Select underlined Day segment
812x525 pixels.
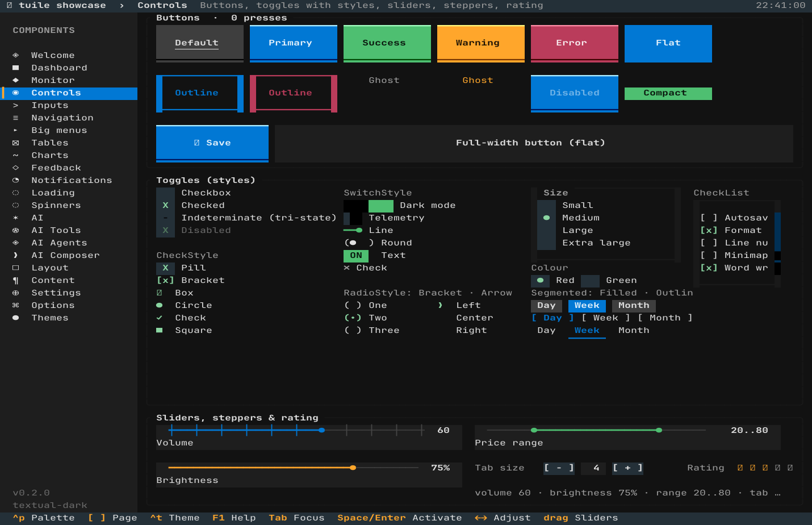click(546, 330)
